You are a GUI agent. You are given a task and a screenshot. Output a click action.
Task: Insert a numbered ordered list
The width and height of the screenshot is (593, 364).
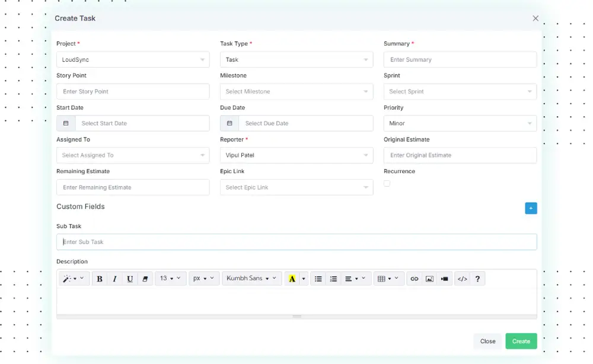click(333, 279)
